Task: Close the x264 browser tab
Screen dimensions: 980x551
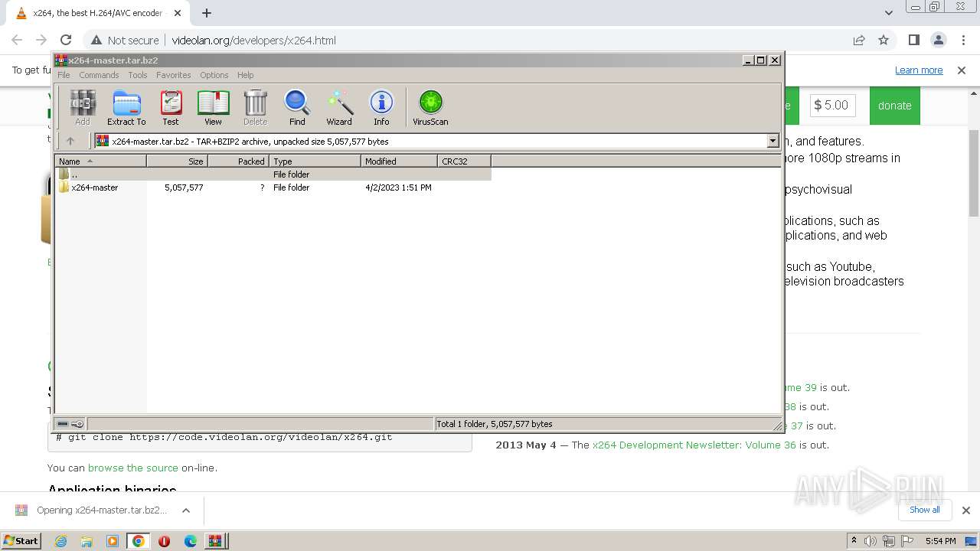Action: (177, 13)
